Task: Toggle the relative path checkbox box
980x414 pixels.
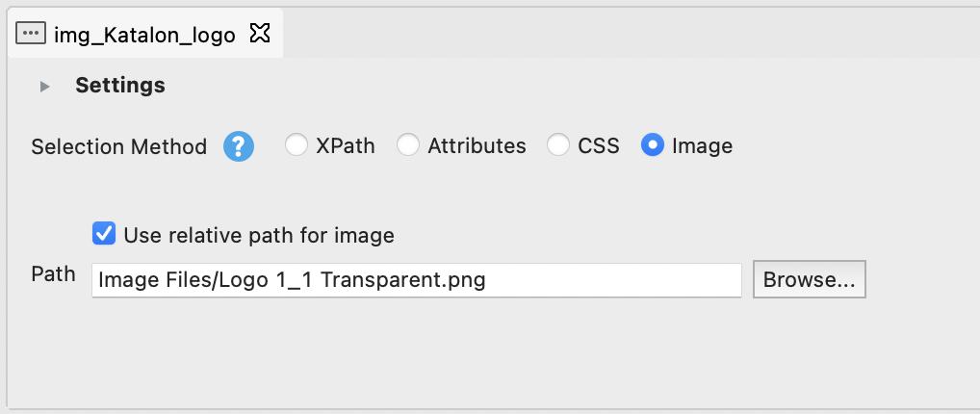Action: click(x=104, y=234)
